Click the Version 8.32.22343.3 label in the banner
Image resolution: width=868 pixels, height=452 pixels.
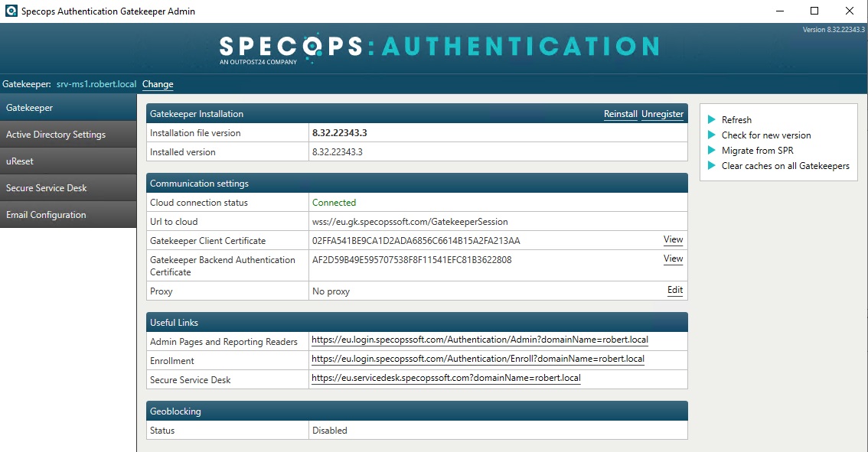point(833,29)
